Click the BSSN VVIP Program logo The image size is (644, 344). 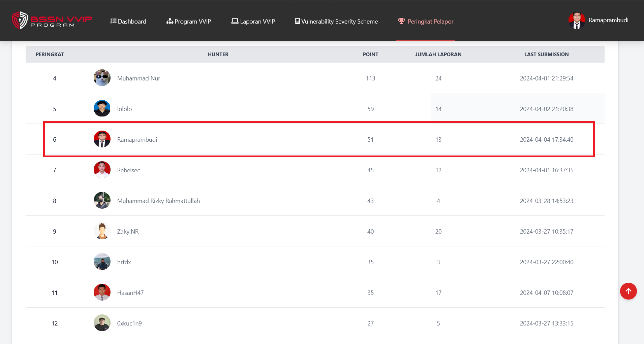coord(52,21)
